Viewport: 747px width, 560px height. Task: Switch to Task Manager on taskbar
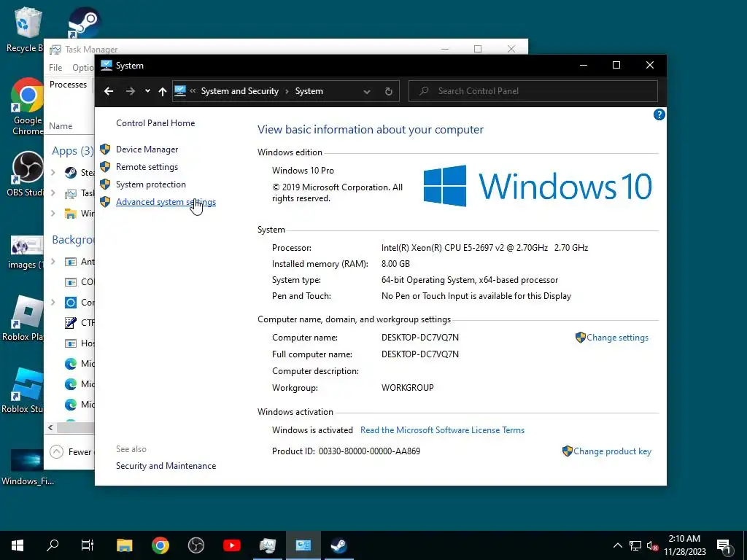pyautogui.click(x=267, y=545)
